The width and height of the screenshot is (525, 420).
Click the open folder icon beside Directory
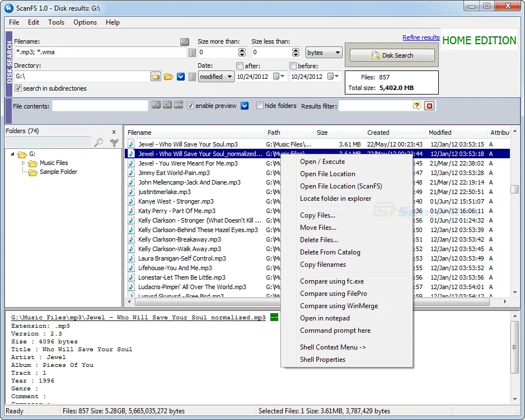(x=168, y=77)
